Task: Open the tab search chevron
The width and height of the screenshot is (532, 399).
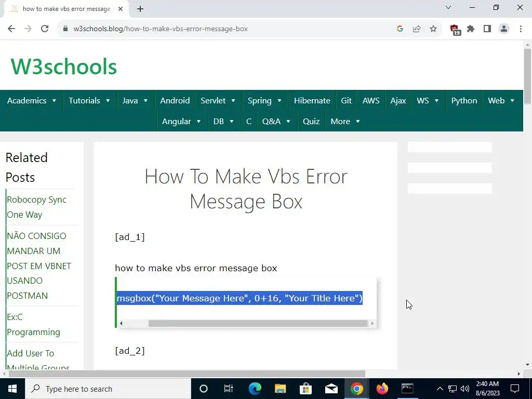Action: [x=448, y=7]
